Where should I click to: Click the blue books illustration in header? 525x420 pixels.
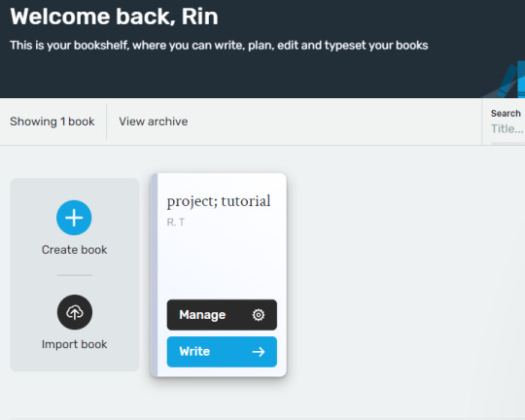coord(509,81)
